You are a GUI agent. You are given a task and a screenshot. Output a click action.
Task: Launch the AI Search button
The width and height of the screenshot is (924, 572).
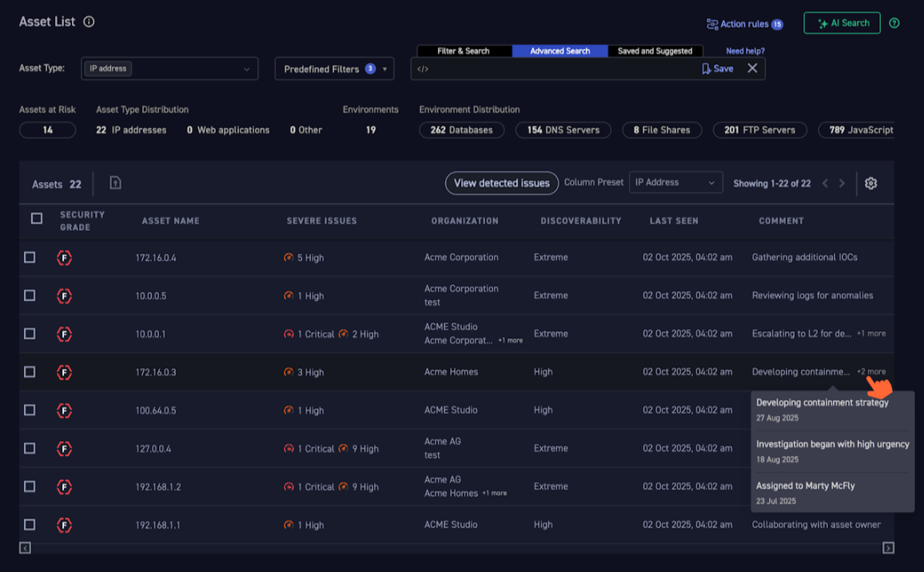pos(842,23)
